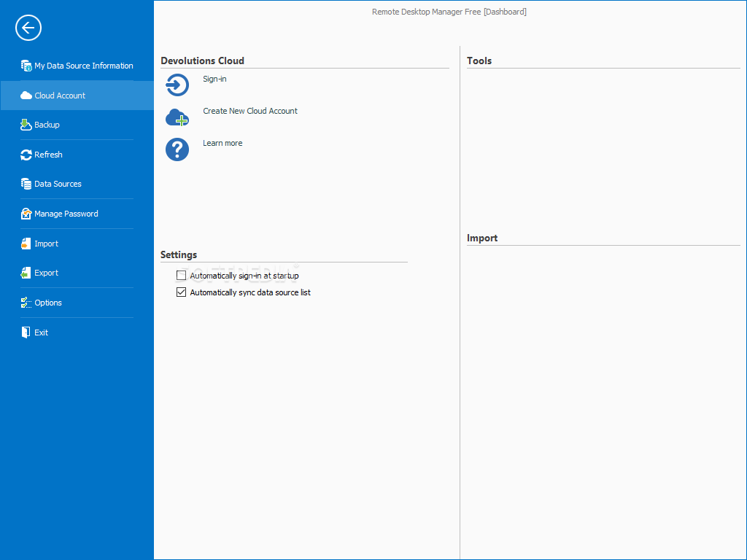Choose the Refresh menu entry
This screenshot has height=560, width=747.
point(77,155)
